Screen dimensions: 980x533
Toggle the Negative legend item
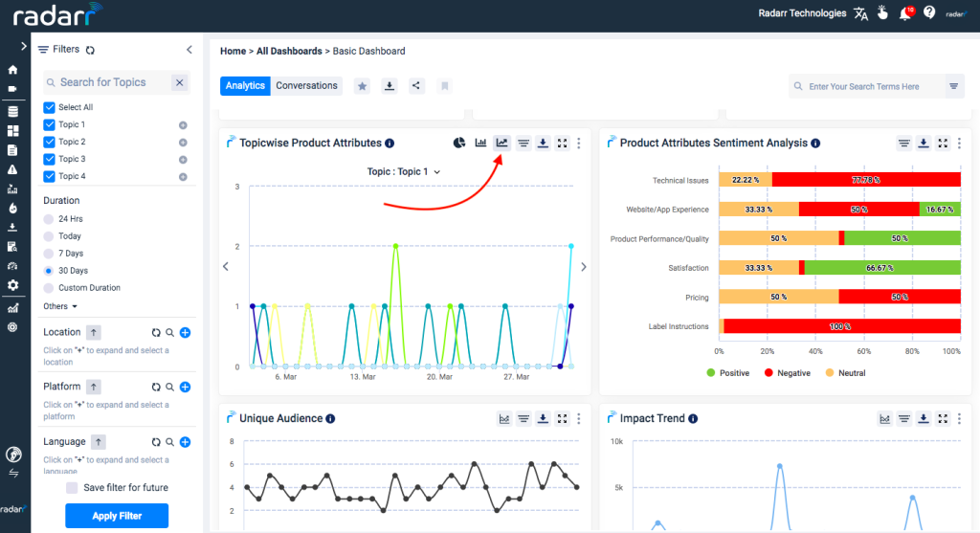(x=788, y=373)
